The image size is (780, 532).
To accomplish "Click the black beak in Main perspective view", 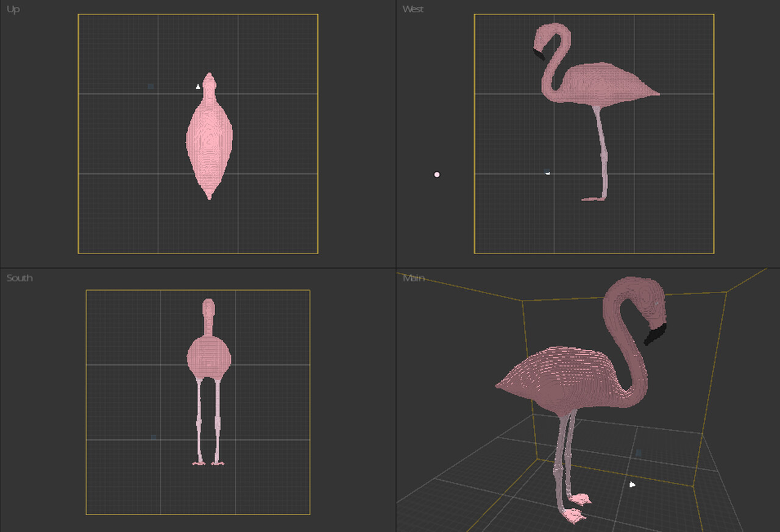I will pyautogui.click(x=656, y=335).
